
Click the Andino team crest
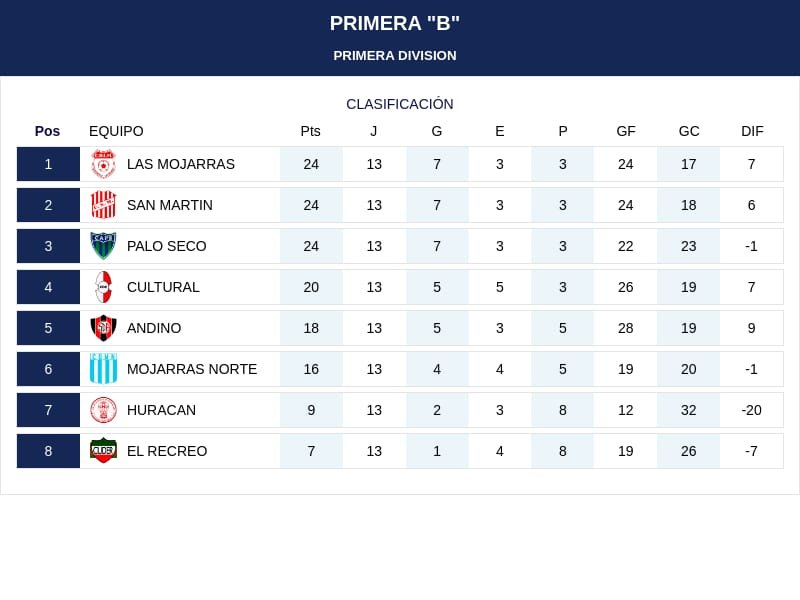(104, 328)
